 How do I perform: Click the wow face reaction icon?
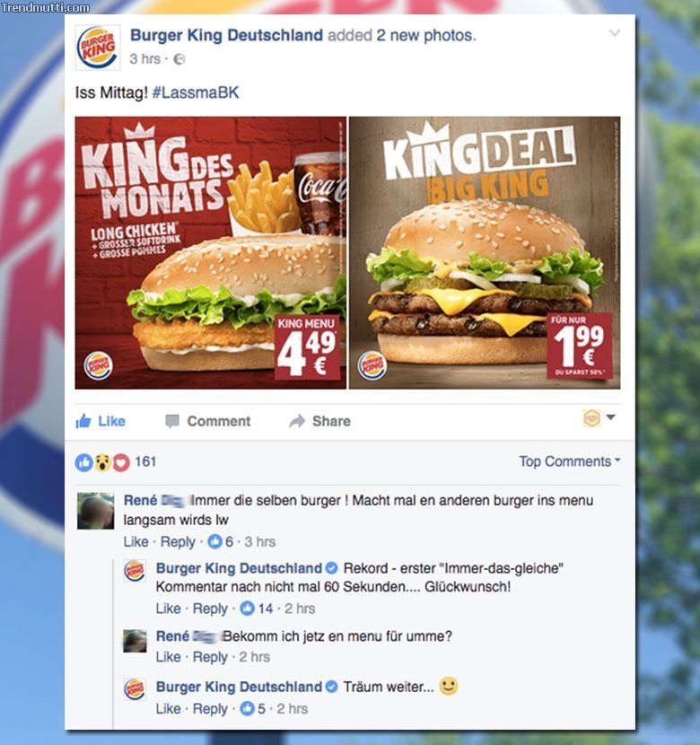click(x=102, y=462)
